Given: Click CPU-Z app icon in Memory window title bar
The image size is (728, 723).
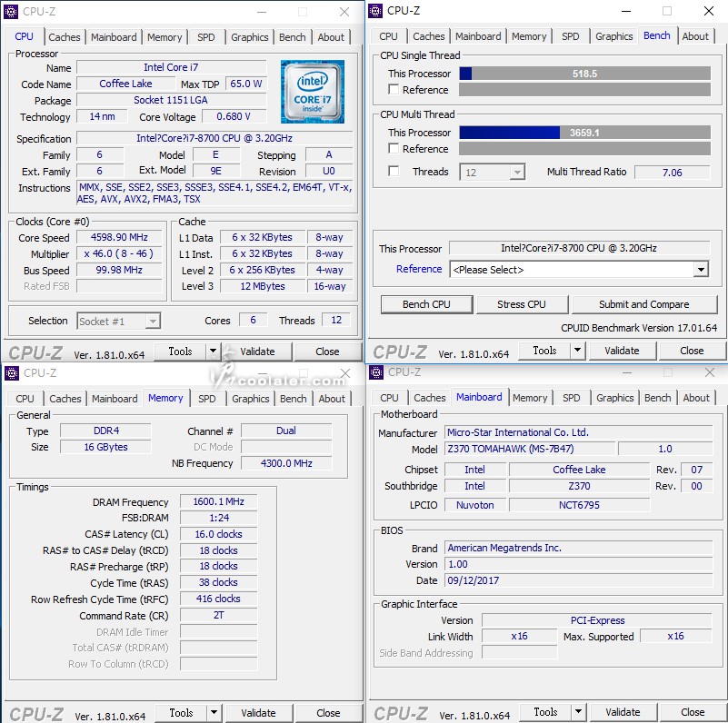Looking at the screenshot, I should click(x=12, y=372).
